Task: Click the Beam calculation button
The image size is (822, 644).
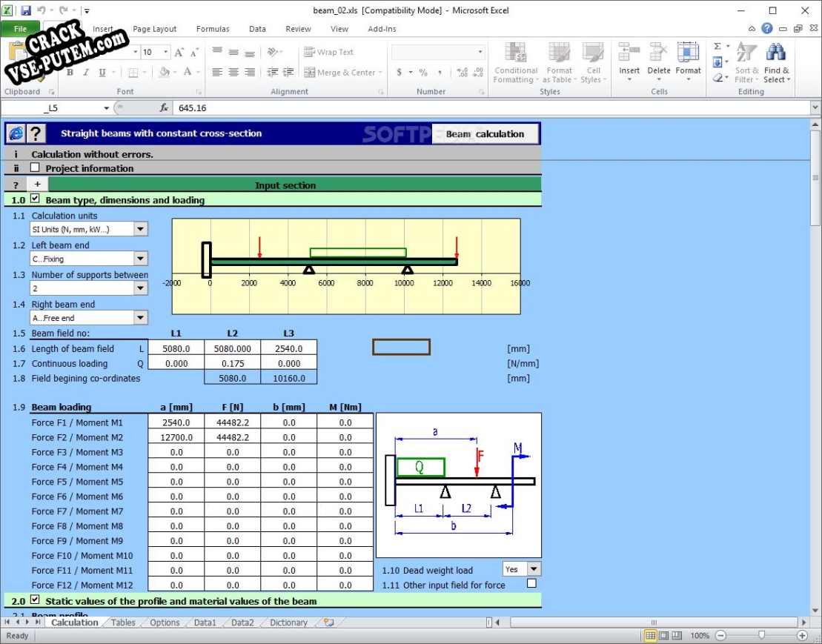Action: point(485,133)
